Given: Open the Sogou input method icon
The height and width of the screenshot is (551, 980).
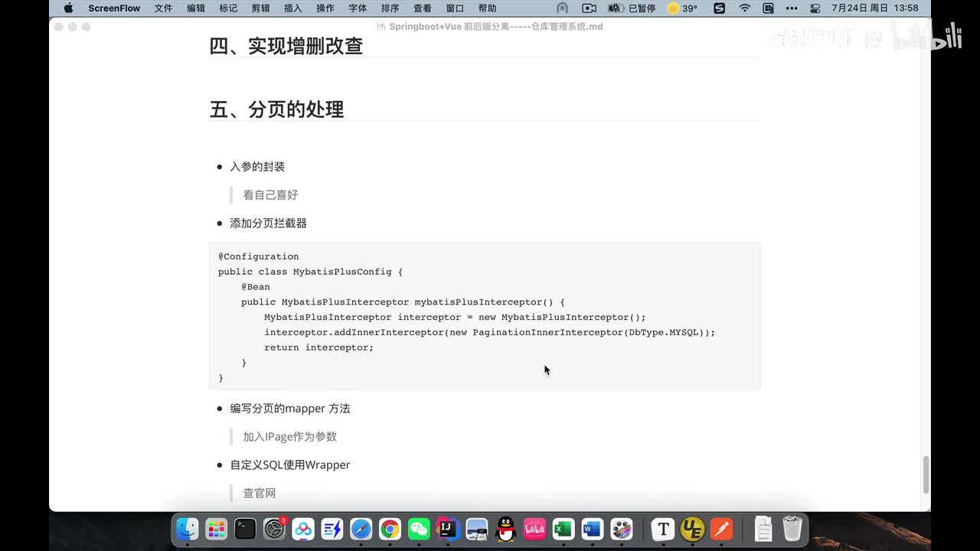Looking at the screenshot, I should pyautogui.click(x=719, y=8).
